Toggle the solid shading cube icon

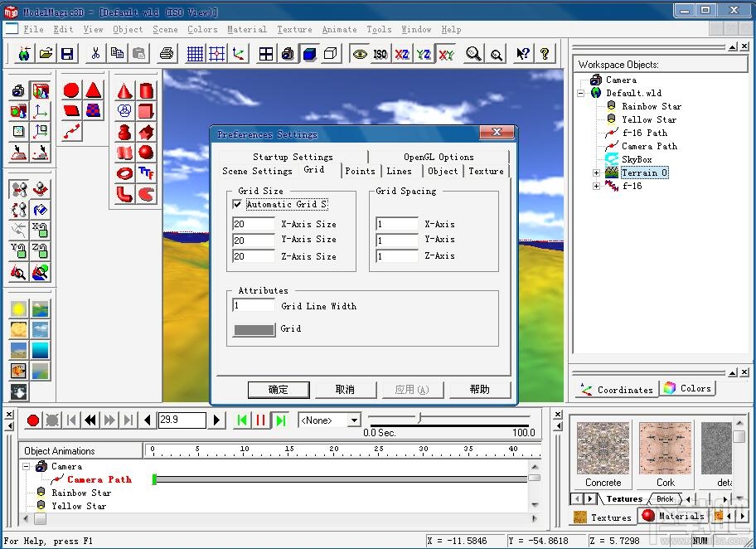(310, 53)
